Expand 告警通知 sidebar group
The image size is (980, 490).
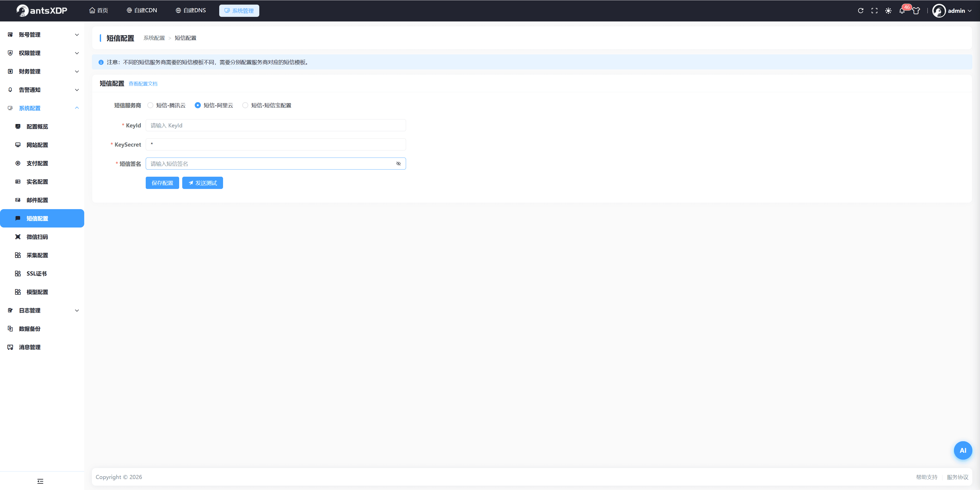coord(42,90)
